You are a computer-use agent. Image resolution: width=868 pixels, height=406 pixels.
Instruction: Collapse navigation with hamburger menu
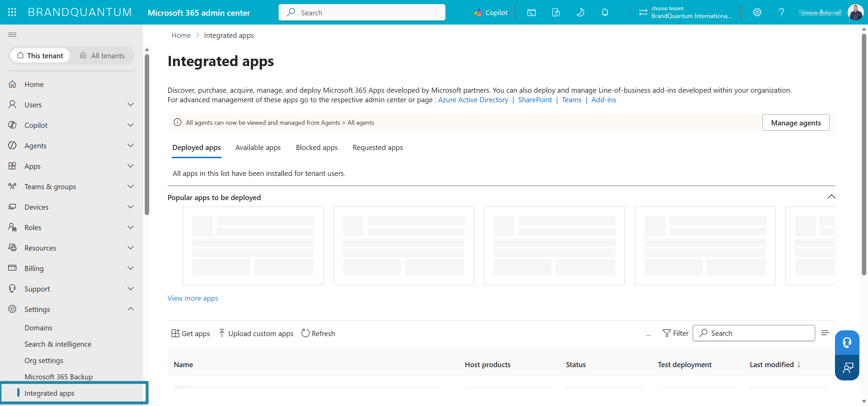12,34
